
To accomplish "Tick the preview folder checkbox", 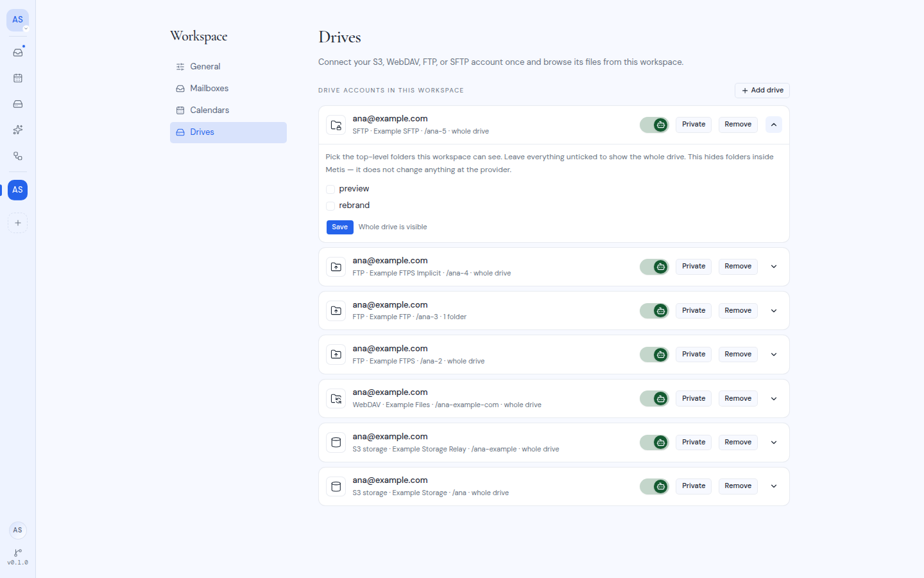I will 330,189.
